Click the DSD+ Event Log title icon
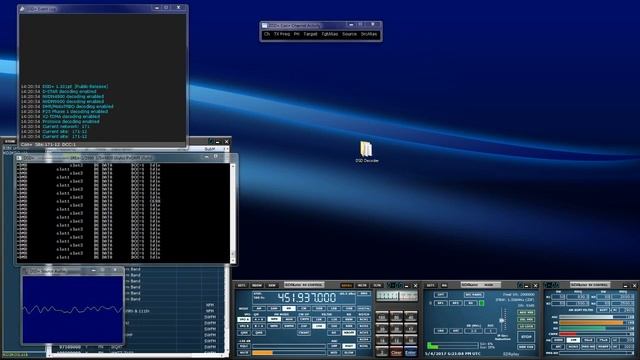 pos(22,8)
